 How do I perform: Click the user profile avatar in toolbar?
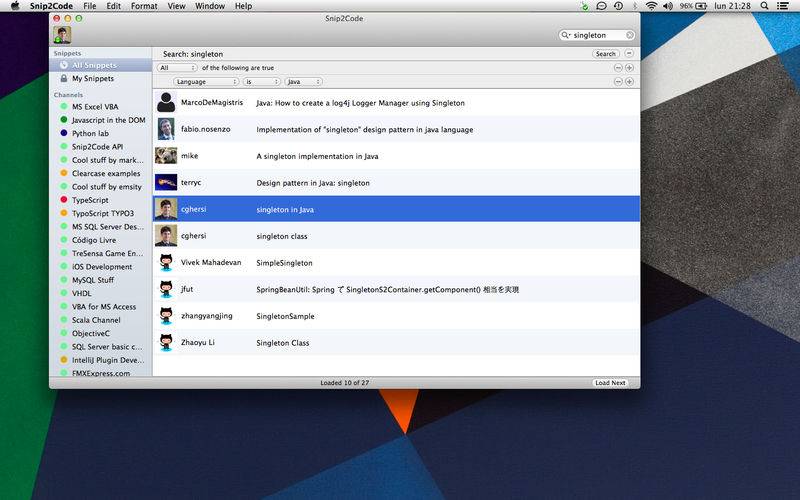click(x=62, y=35)
